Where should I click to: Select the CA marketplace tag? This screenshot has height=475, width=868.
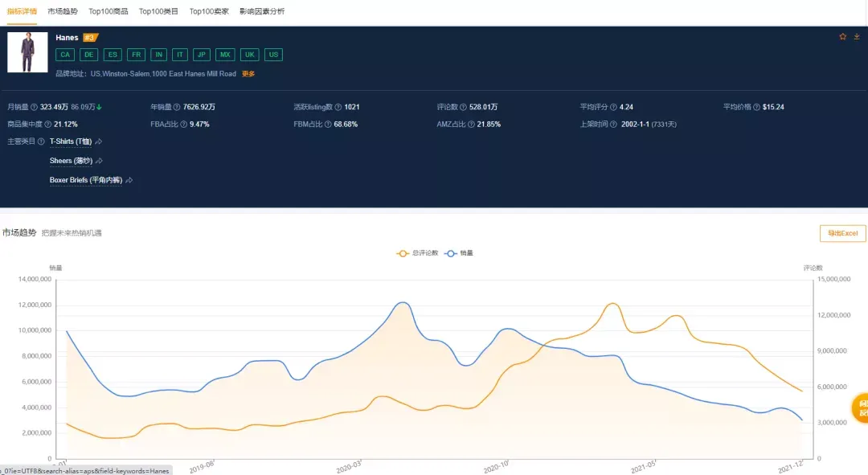(65, 55)
